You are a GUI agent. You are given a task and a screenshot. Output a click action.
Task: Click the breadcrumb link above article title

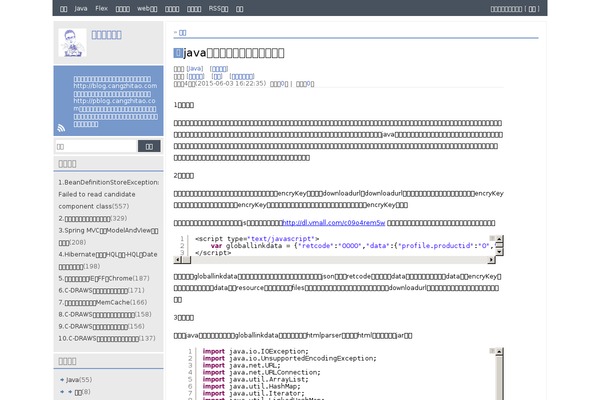click(x=182, y=33)
